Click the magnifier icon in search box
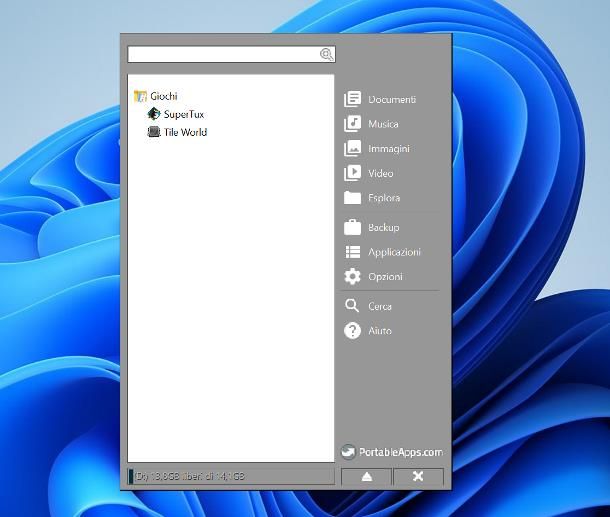 point(326,54)
